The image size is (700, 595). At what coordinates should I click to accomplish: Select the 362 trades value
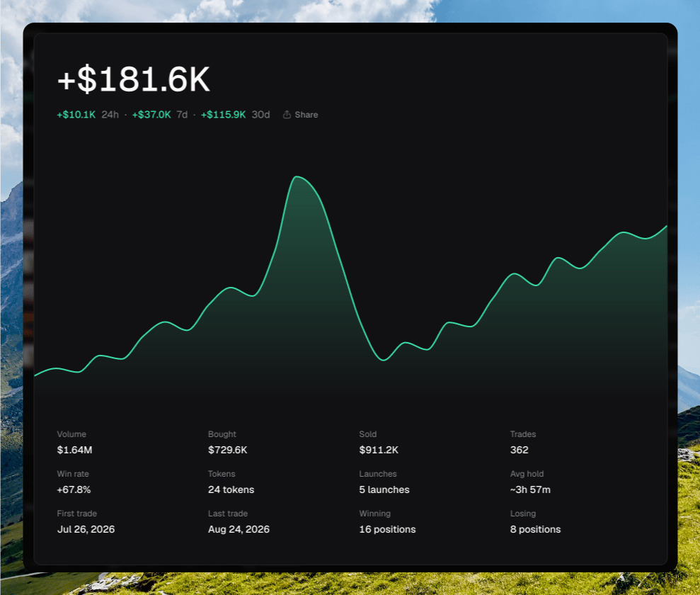click(520, 450)
